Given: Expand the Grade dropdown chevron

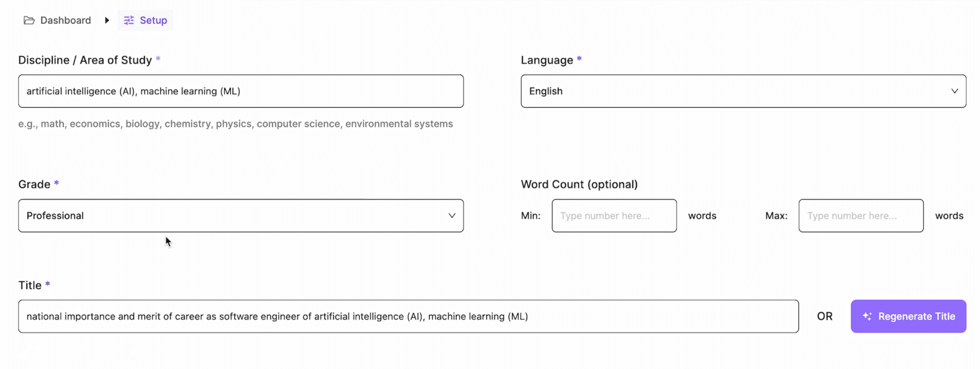Looking at the screenshot, I should (452, 216).
